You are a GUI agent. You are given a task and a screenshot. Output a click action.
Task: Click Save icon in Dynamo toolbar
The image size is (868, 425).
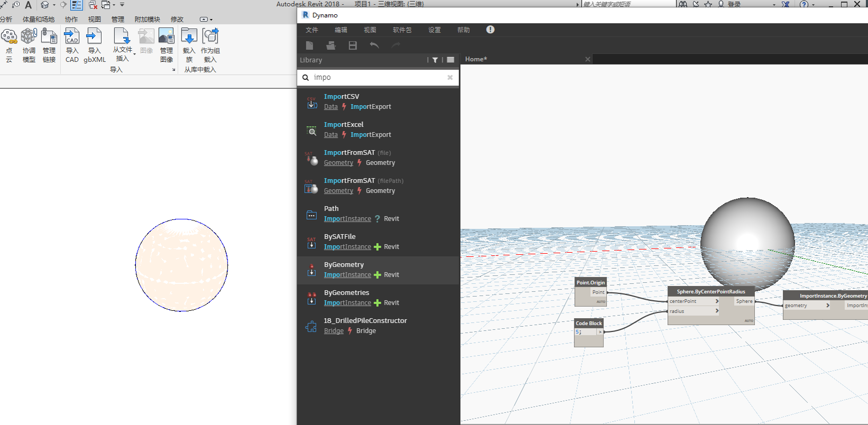click(x=353, y=45)
